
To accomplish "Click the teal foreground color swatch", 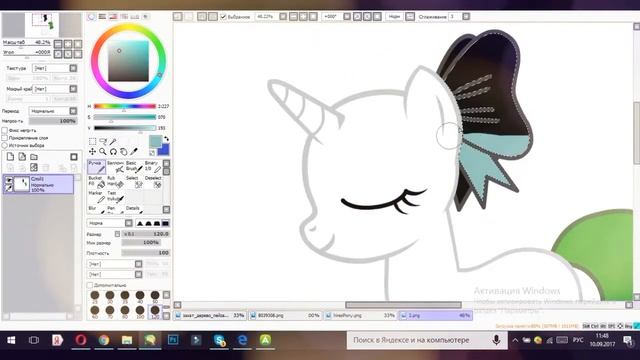I will coord(155,141).
